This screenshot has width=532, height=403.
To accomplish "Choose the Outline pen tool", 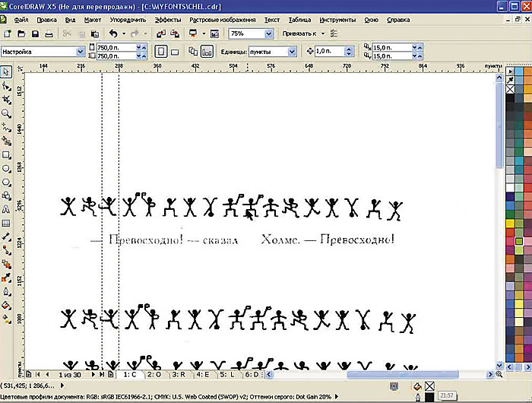I will click(x=6, y=292).
